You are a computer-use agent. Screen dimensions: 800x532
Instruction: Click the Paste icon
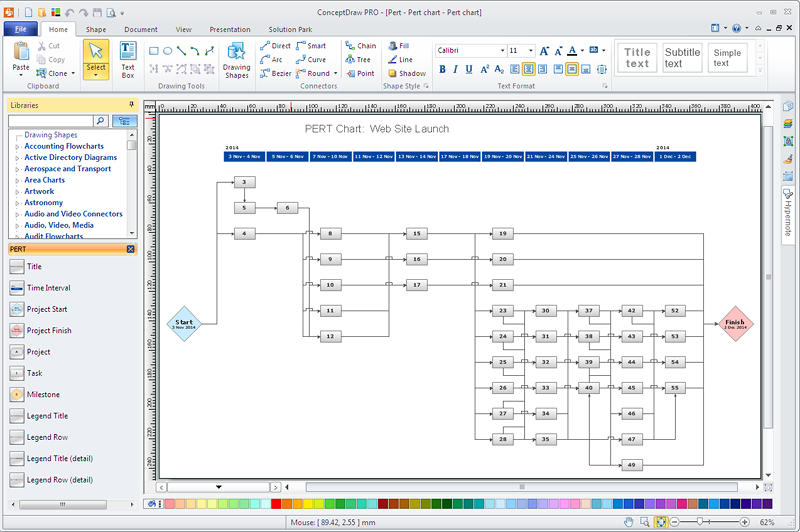pos(21,51)
